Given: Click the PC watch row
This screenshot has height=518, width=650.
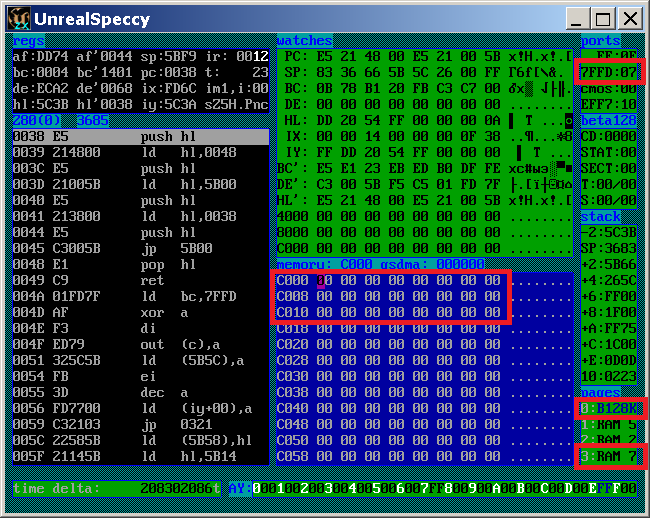Looking at the screenshot, I should pyautogui.click(x=425, y=56).
